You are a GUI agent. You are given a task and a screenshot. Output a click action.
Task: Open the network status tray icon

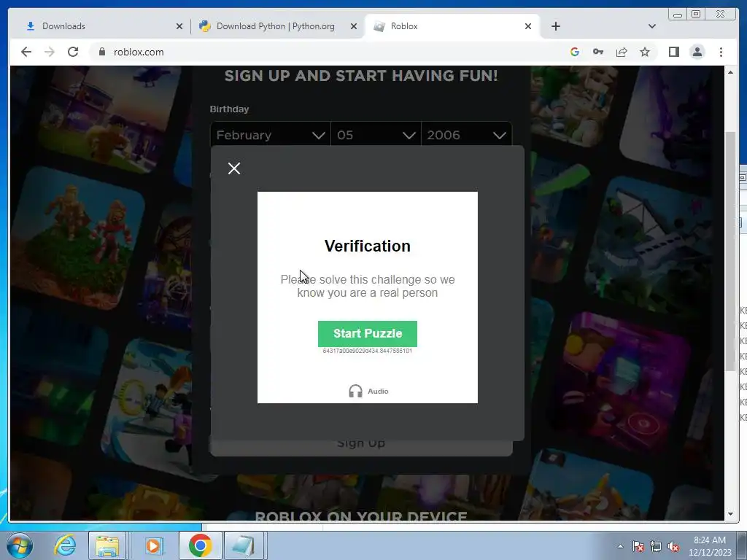(x=656, y=546)
